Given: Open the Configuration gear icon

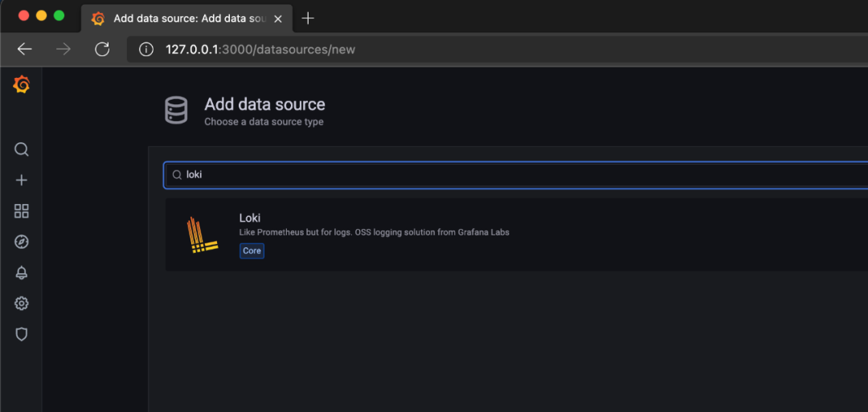Looking at the screenshot, I should 21,303.
